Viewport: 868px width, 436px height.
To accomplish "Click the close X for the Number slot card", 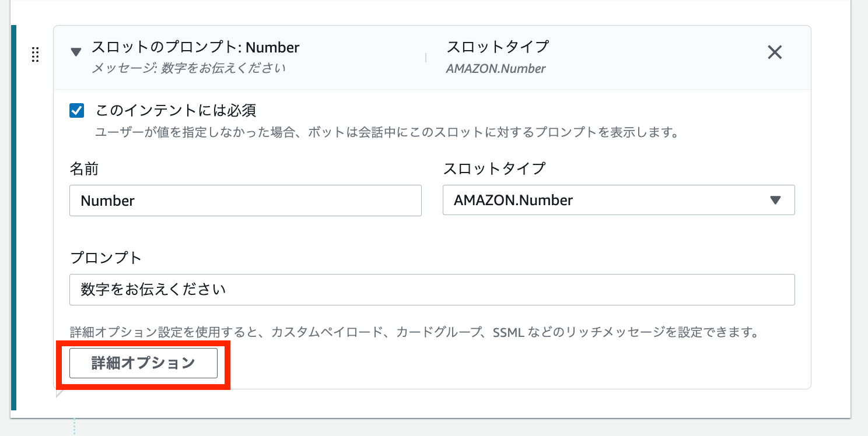I will click(775, 52).
